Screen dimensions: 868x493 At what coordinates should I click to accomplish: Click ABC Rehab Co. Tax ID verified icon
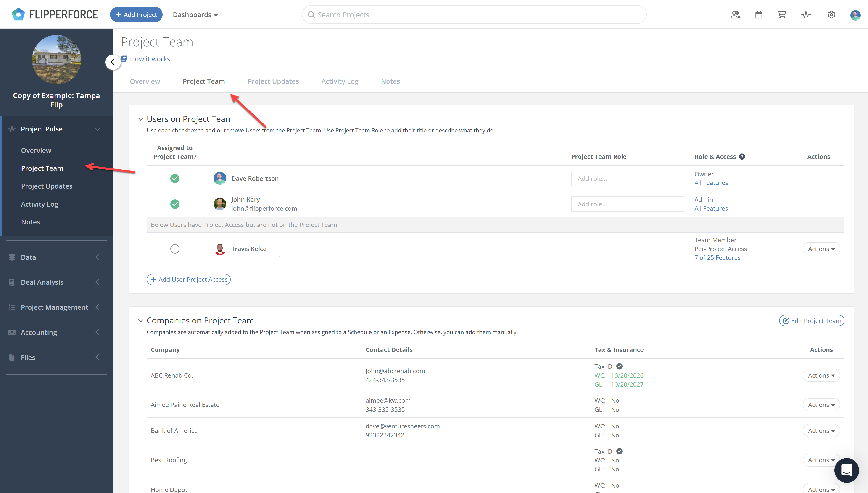coord(619,366)
